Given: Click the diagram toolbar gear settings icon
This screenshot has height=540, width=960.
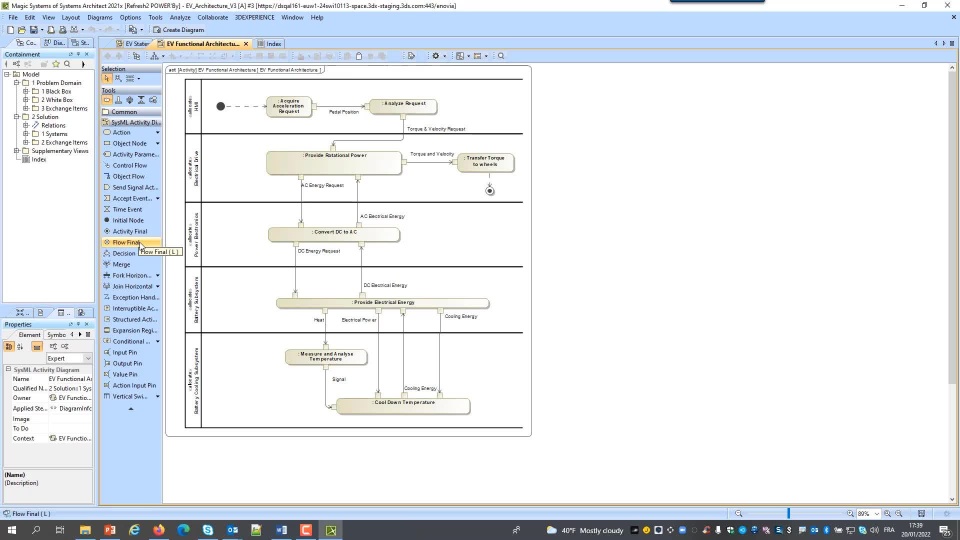Looking at the screenshot, I should point(435,56).
